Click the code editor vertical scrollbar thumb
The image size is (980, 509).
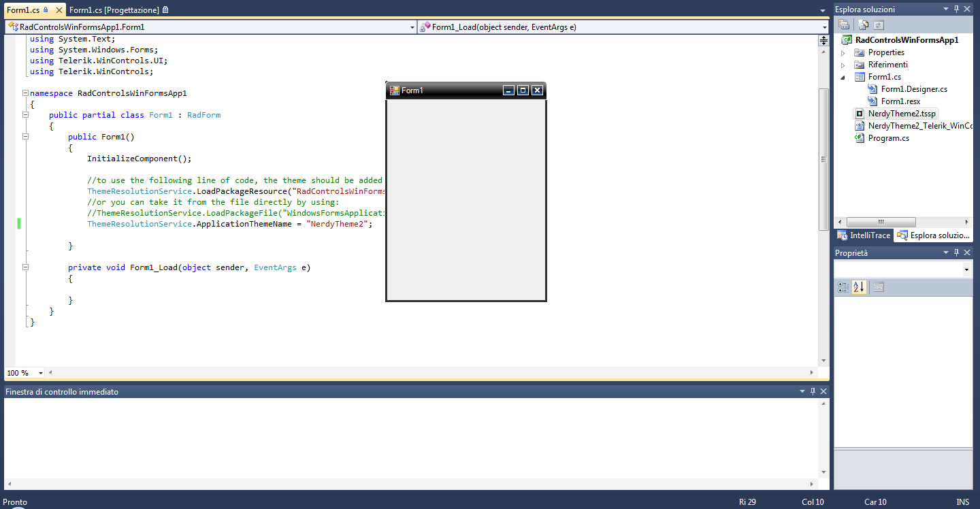(x=823, y=159)
